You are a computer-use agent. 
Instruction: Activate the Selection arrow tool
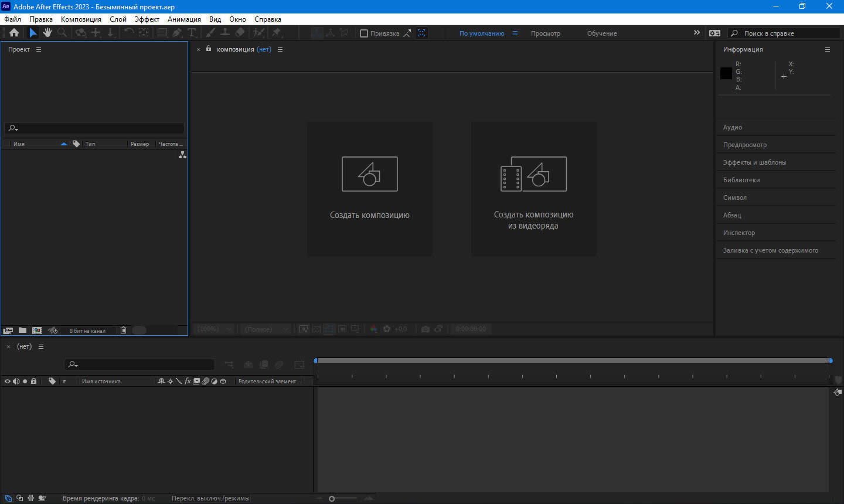click(33, 33)
